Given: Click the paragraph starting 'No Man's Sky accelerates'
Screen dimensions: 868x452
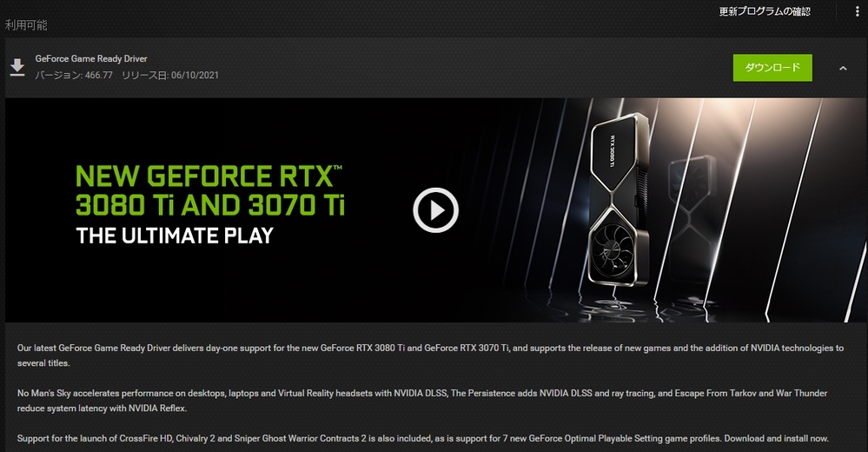Looking at the screenshot, I should tap(421, 401).
